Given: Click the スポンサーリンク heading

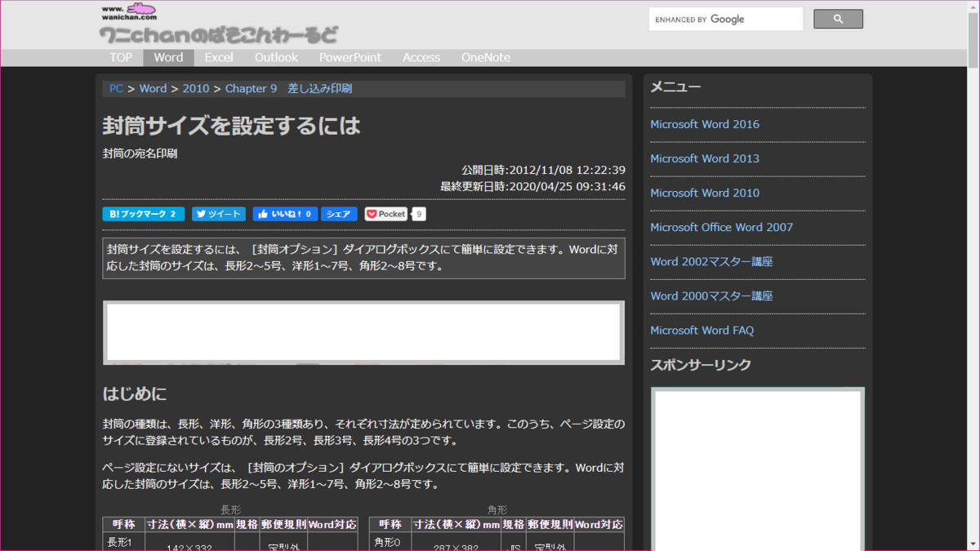Looking at the screenshot, I should [701, 365].
